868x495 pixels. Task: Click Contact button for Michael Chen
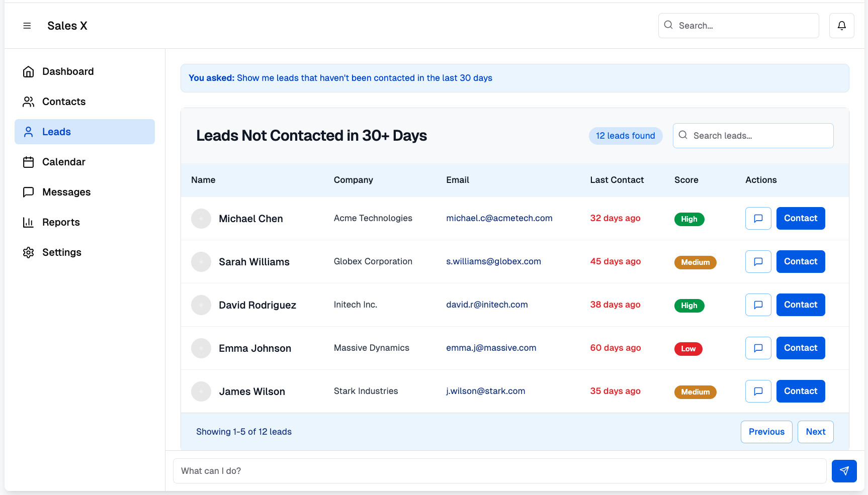(x=801, y=218)
